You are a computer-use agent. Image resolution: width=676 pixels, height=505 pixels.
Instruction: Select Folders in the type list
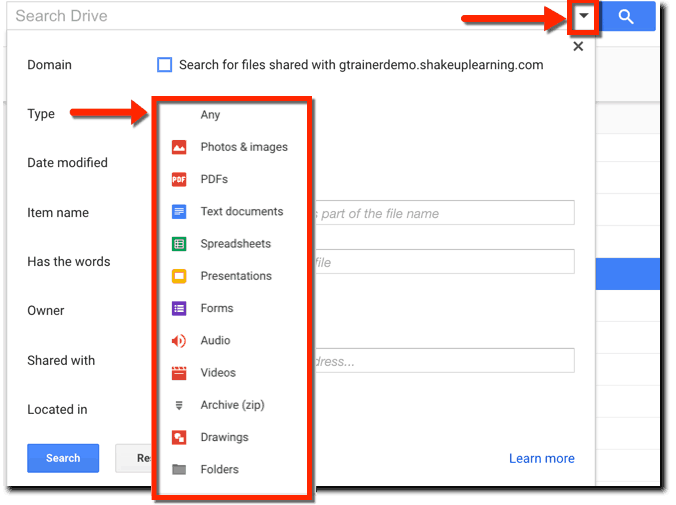pyautogui.click(x=219, y=469)
